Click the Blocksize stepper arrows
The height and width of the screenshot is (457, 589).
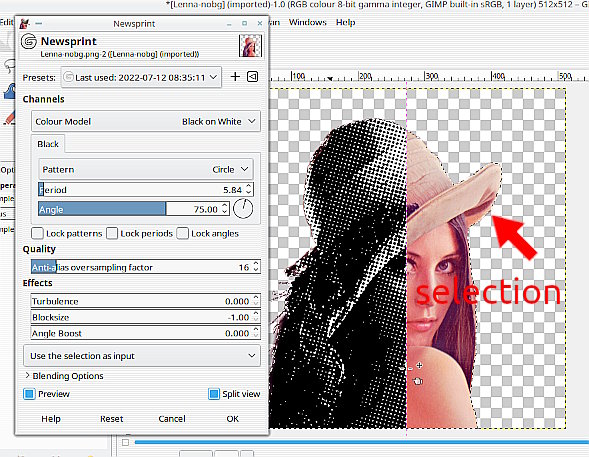(256, 317)
